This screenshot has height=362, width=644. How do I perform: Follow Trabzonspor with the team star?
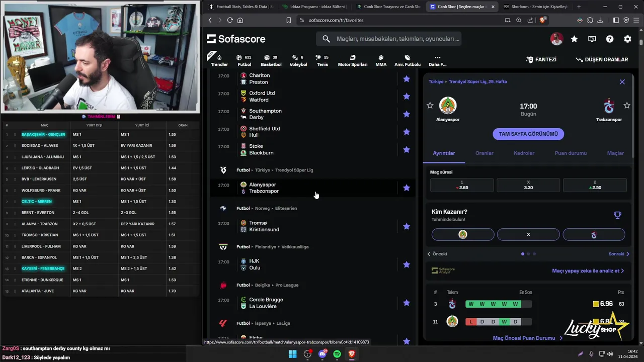(627, 105)
